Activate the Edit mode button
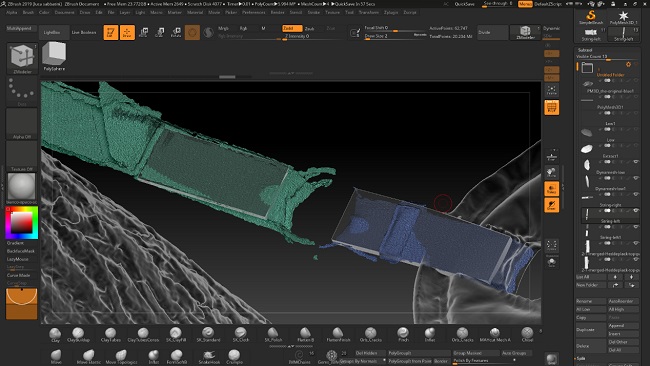 [x=111, y=32]
